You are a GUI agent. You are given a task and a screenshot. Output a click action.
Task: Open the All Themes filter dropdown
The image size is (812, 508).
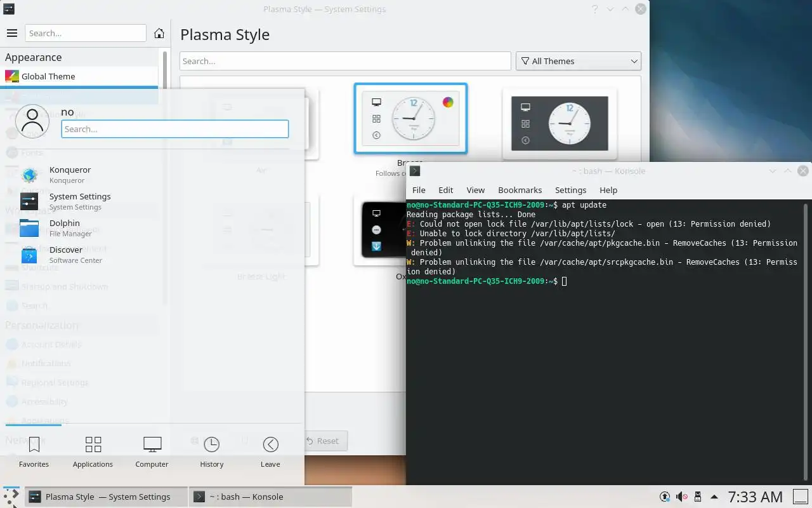pyautogui.click(x=579, y=61)
